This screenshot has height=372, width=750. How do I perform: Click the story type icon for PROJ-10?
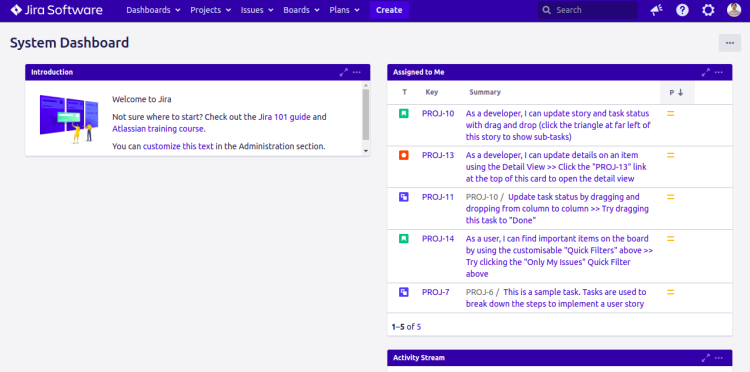click(x=404, y=114)
